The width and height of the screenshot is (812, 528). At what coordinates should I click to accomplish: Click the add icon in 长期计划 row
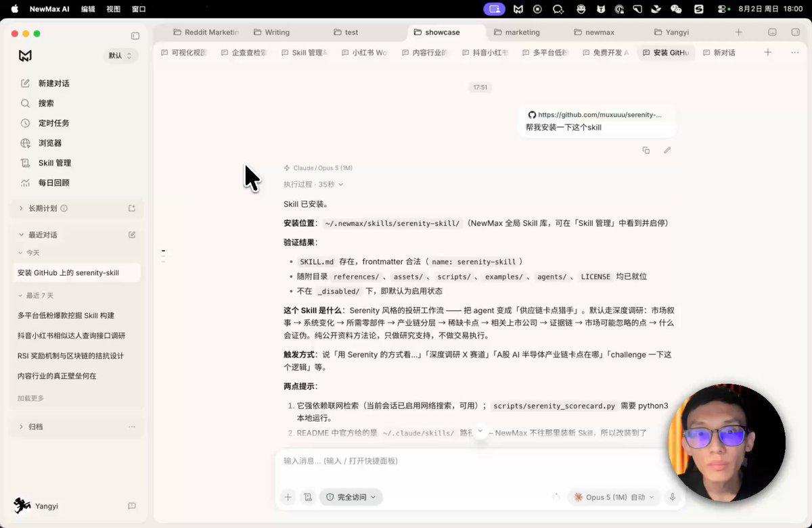(132, 208)
